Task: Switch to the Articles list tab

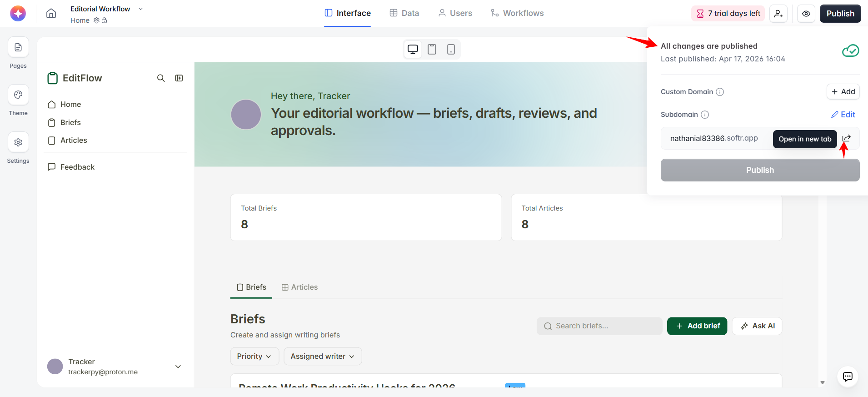Action: pos(299,287)
